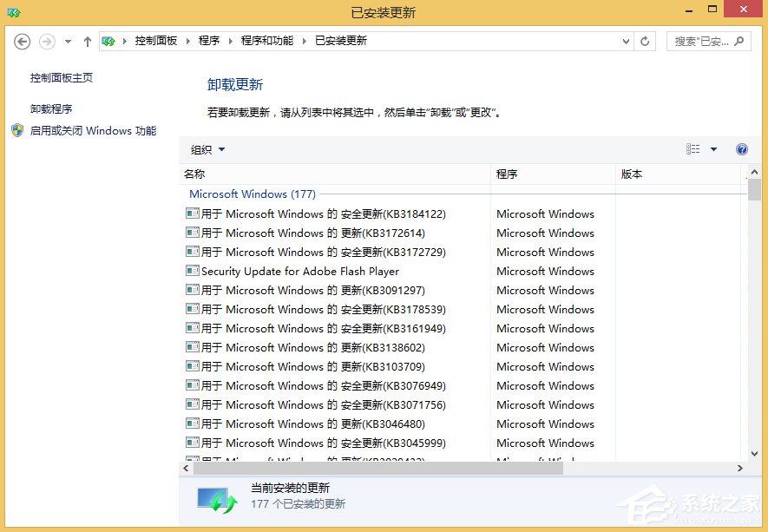Go up one level using the up arrow
Image resolution: width=768 pixels, height=532 pixels.
coord(87,40)
